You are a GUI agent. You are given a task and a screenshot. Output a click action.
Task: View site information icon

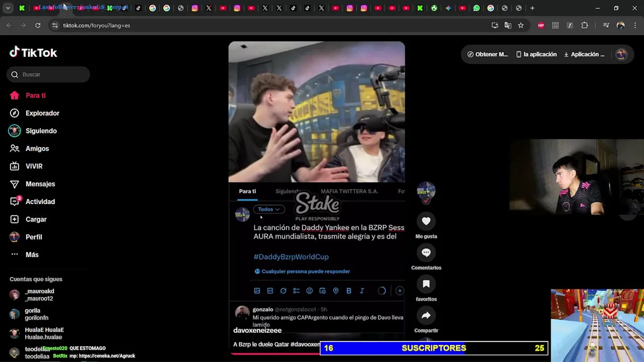coord(55,25)
